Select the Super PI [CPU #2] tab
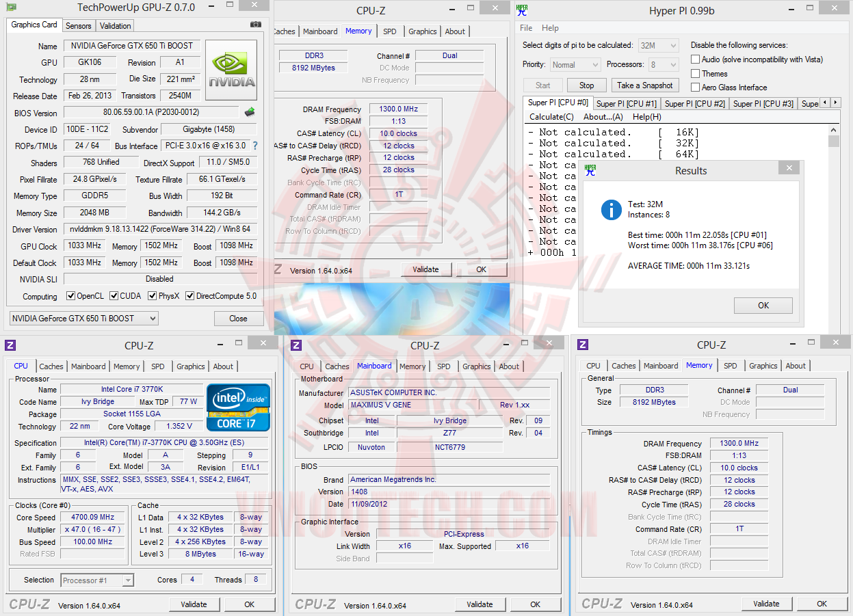This screenshot has width=853, height=616. click(694, 104)
